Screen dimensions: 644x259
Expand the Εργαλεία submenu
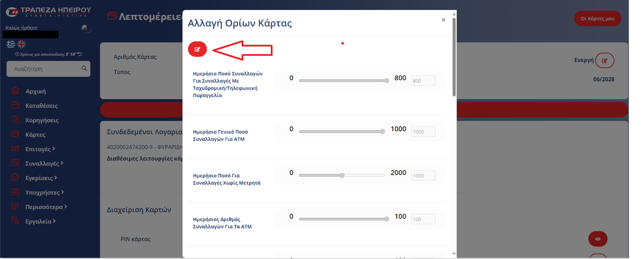tap(40, 221)
